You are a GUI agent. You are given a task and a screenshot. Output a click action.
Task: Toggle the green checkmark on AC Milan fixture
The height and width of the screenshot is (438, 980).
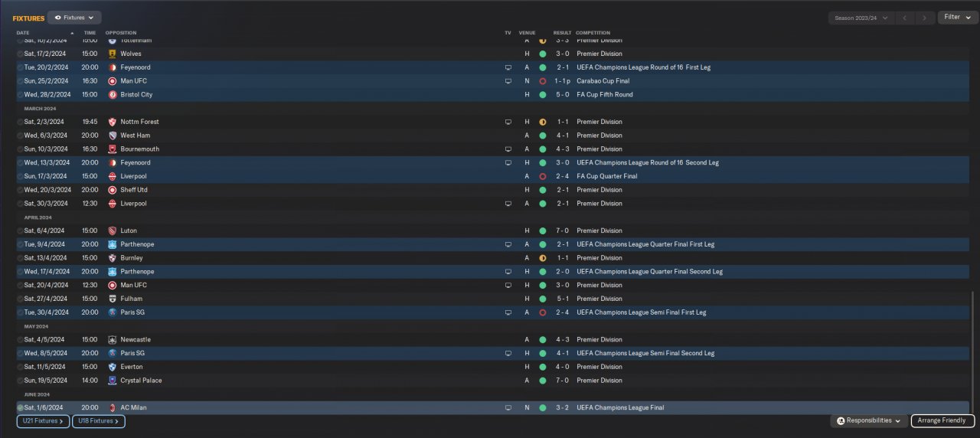(x=21, y=408)
